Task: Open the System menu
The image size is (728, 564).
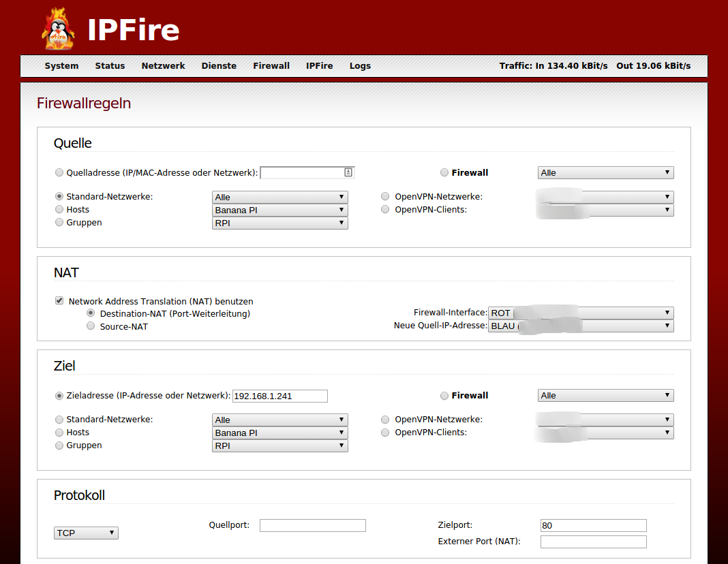Action: (61, 66)
